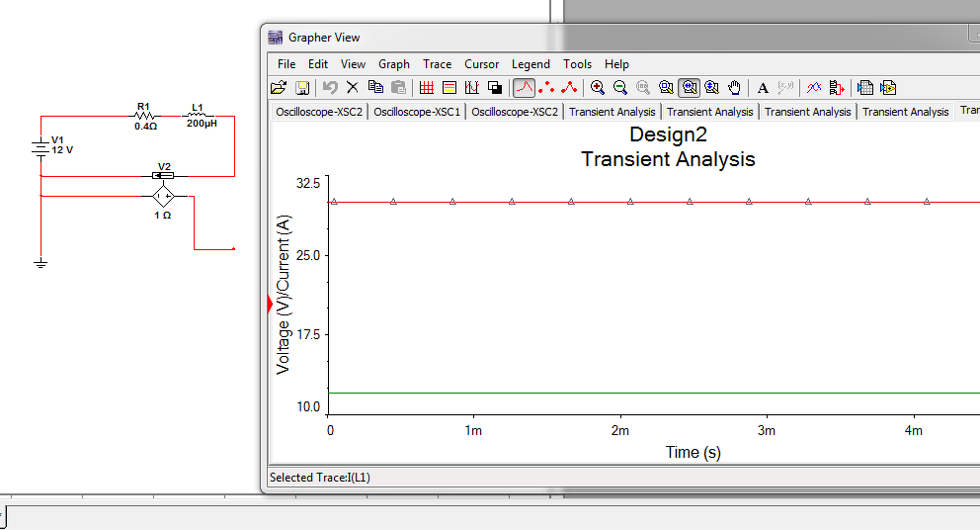The height and width of the screenshot is (530, 980).
Task: Click the 'Voltage (V)/Current (A)' axis label
Action: tap(284, 295)
